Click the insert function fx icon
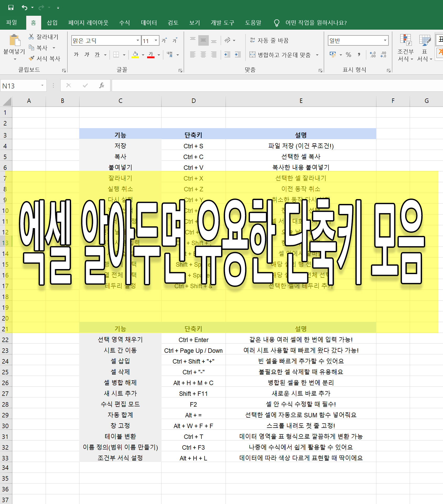Image resolution: width=443 pixels, height=504 pixels. pyautogui.click(x=102, y=85)
